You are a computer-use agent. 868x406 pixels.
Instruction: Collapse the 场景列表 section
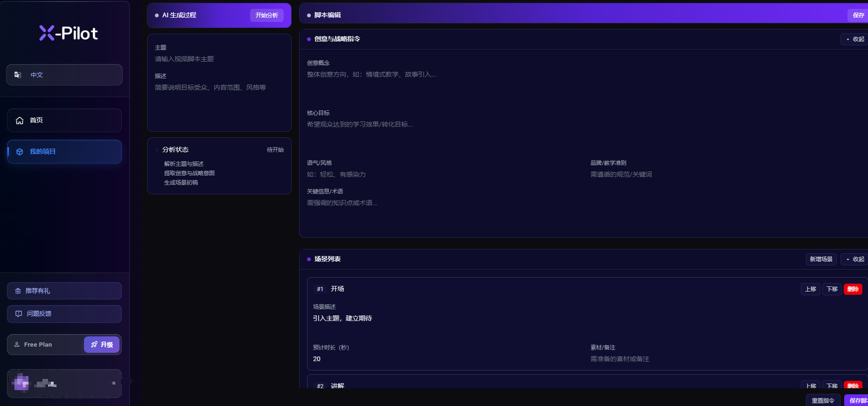tap(855, 259)
